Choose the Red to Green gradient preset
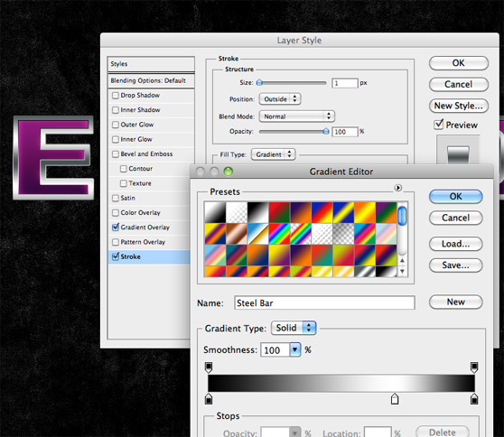 click(279, 212)
